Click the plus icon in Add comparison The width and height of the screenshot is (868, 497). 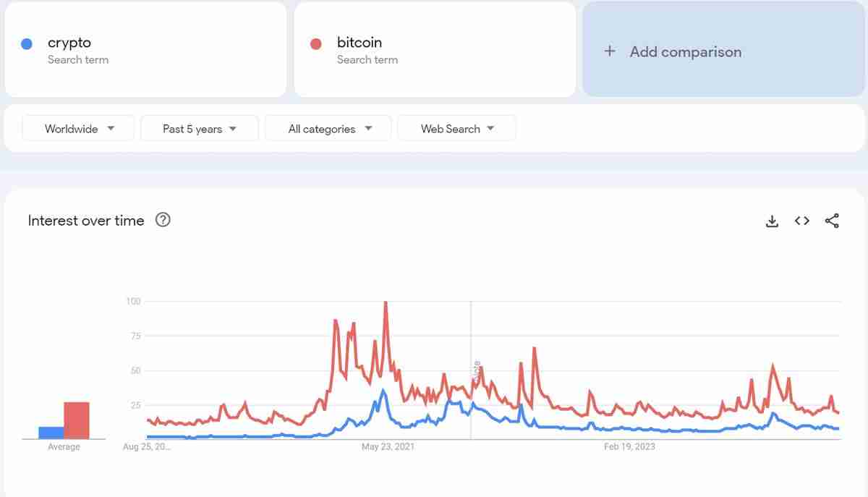click(610, 51)
